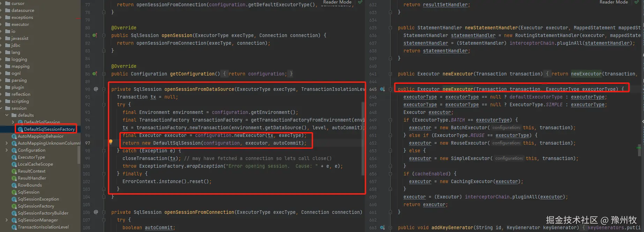Click the implements-method gutter icon on line 81
The height and width of the screenshot is (232, 644).
coord(95,35)
